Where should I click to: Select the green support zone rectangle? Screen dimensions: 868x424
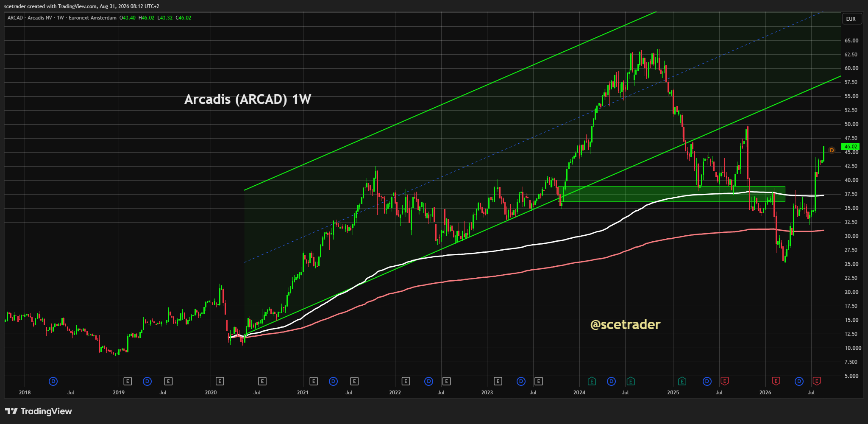click(x=672, y=194)
